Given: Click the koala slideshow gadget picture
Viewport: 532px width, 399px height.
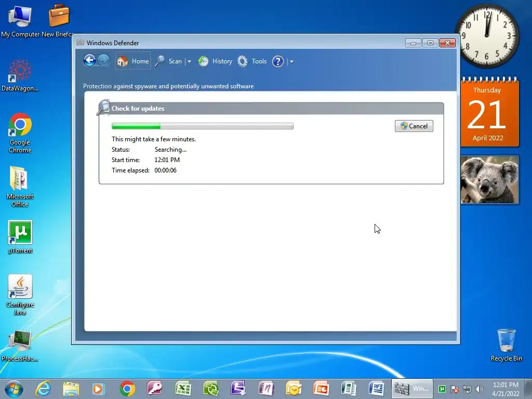Looking at the screenshot, I should [489, 179].
